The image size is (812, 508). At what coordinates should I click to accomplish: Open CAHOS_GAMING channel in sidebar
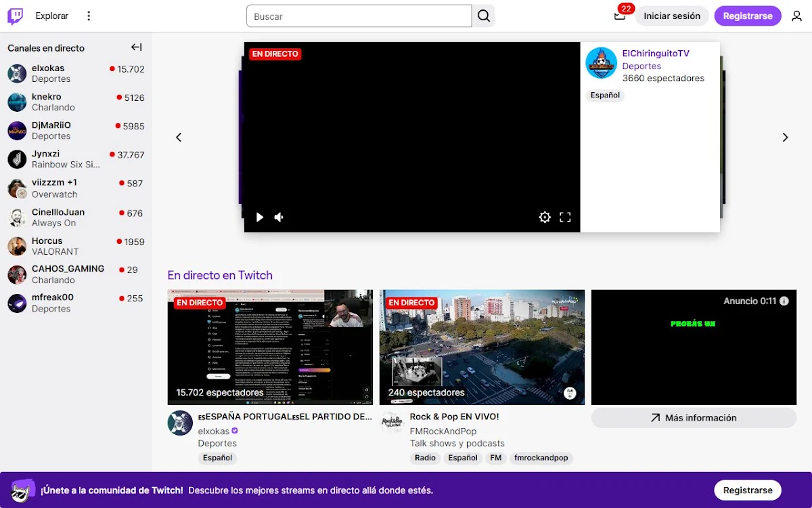click(x=76, y=274)
